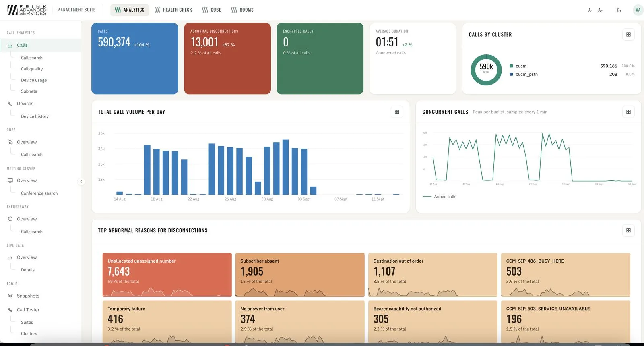
Task: Select the red Abnormal Disconnections card
Action: pyautogui.click(x=227, y=58)
